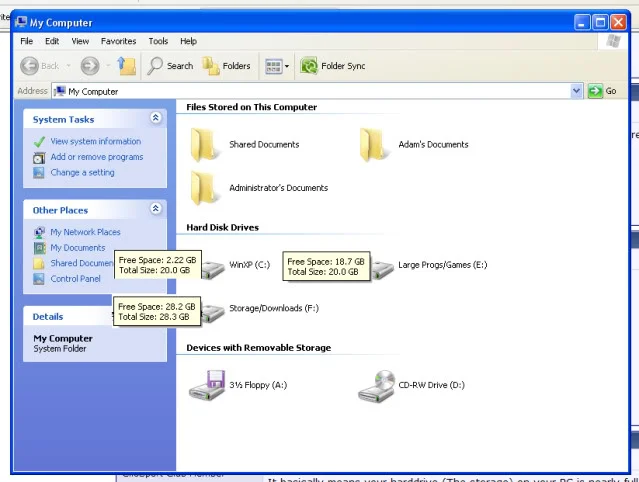Open the View menu
The width and height of the screenshot is (639, 482).
(80, 41)
